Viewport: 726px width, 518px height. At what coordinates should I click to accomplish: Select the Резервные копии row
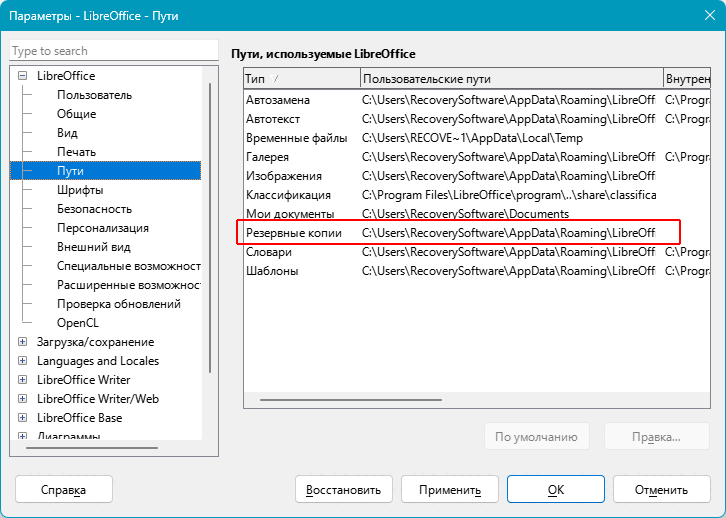pos(477,233)
